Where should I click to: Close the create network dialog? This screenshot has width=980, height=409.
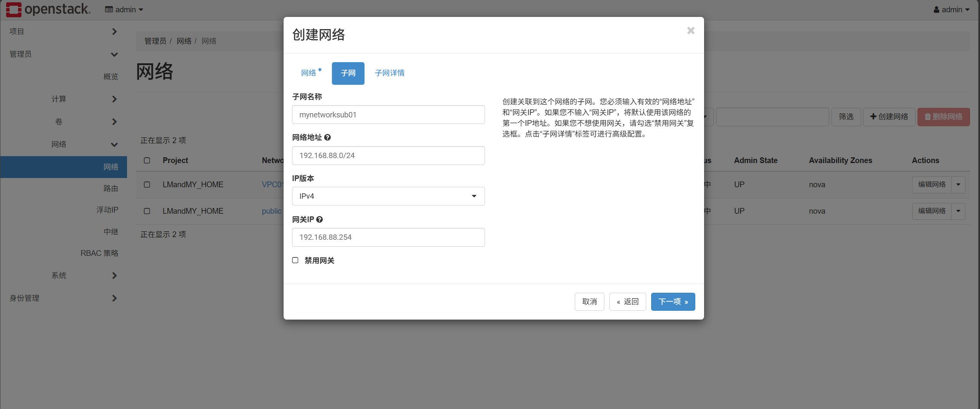[691, 30]
